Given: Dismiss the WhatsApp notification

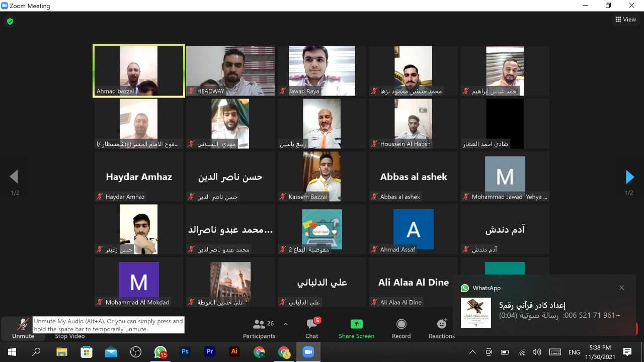Looking at the screenshot, I should [622, 288].
